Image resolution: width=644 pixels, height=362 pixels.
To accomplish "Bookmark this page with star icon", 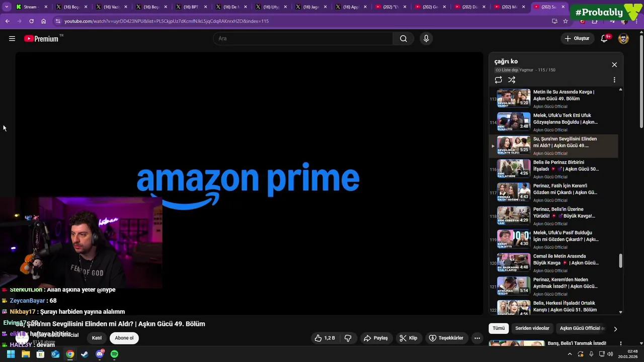I will click(566, 21).
